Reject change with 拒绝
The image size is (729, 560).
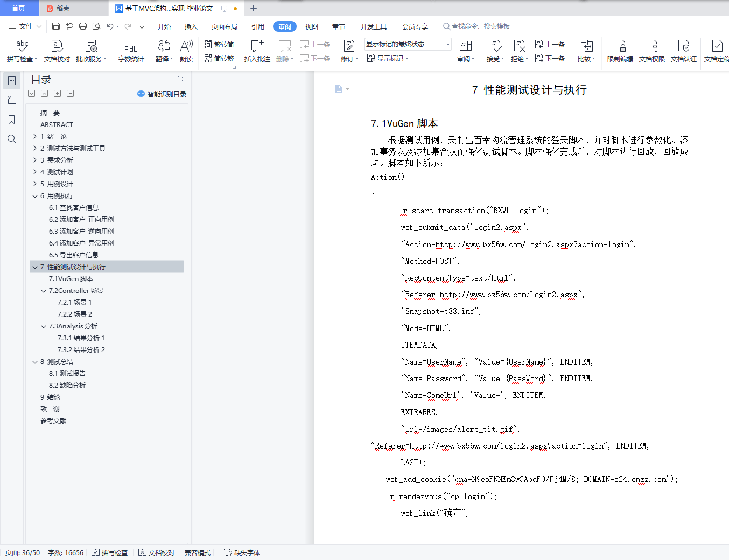(x=520, y=51)
